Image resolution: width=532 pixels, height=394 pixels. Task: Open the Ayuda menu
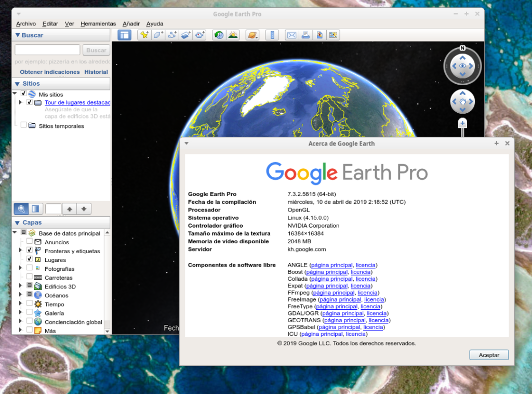[155, 24]
